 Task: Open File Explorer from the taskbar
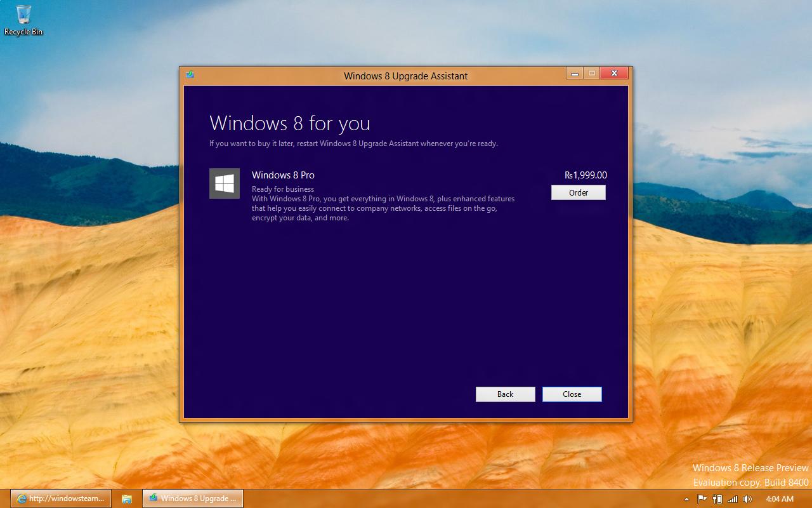tap(127, 498)
